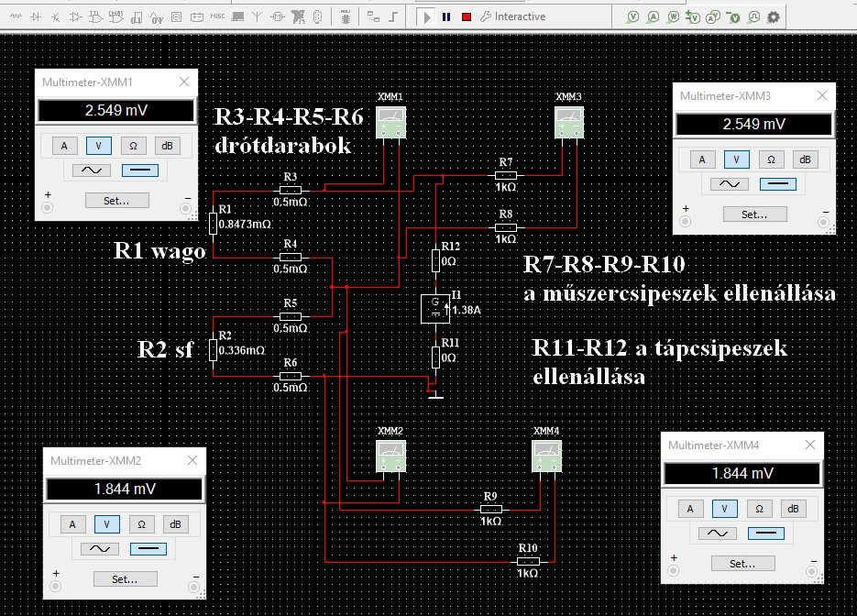Open the Transistor component group
Viewport: 857px width, 616px height.
coord(56,16)
